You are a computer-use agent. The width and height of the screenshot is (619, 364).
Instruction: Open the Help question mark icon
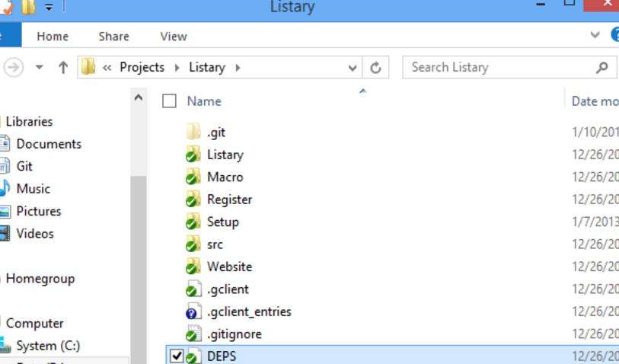click(x=615, y=35)
